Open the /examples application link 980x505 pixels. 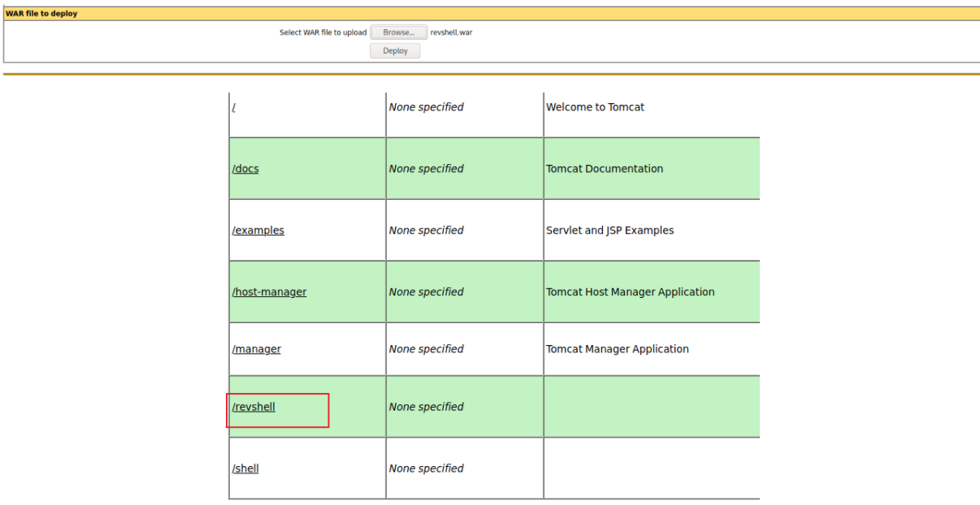[x=258, y=231]
